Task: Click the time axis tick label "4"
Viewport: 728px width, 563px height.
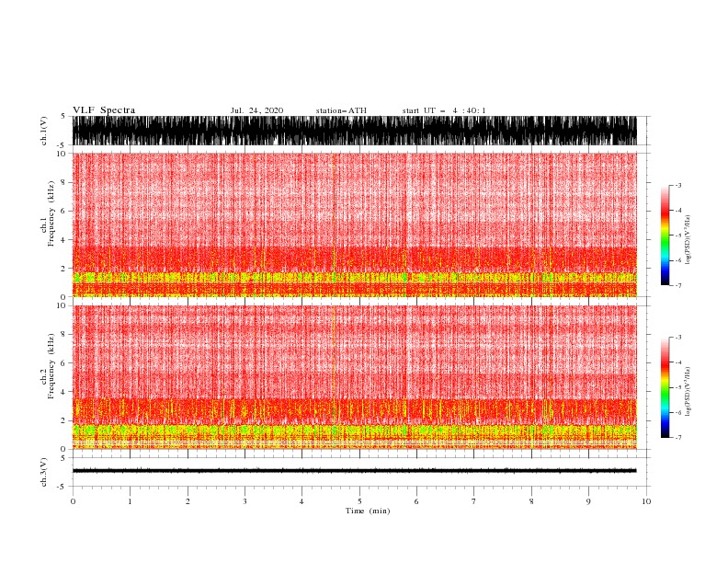Action: [x=302, y=501]
